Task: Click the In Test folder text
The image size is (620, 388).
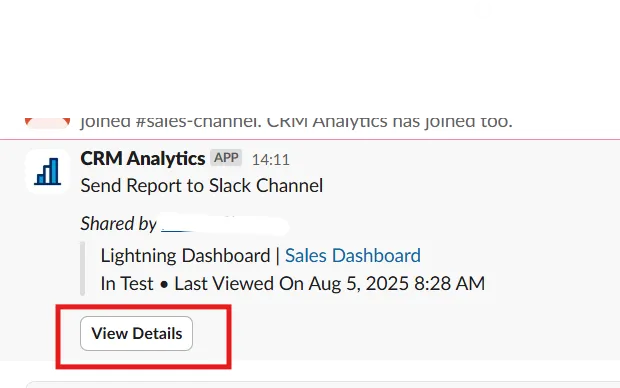Action: 127,284
